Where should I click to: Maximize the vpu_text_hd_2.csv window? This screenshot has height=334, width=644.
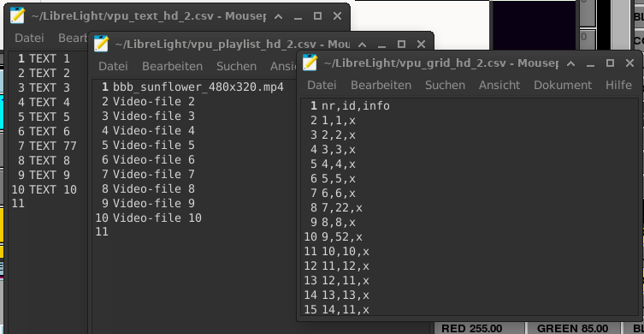click(x=317, y=16)
